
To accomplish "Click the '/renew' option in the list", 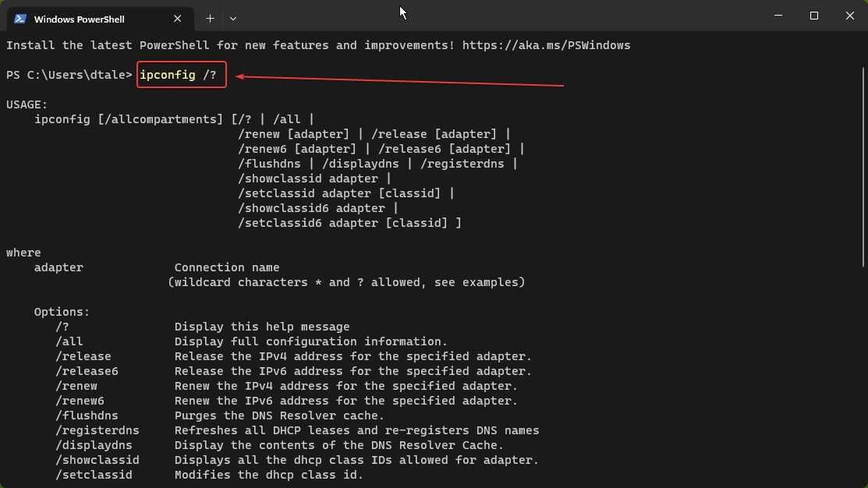I will click(x=76, y=386).
